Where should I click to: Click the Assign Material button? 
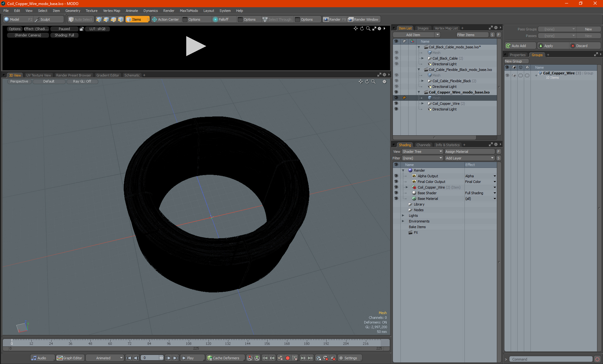click(x=470, y=152)
